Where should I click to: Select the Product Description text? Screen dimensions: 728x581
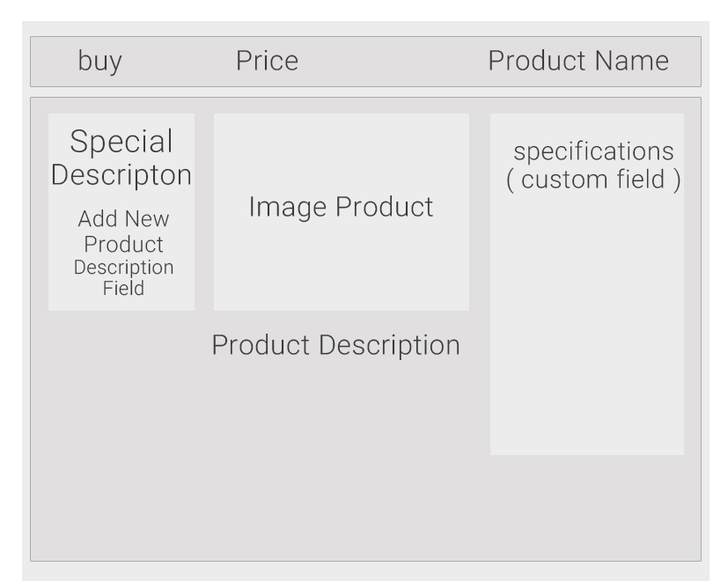[335, 346]
